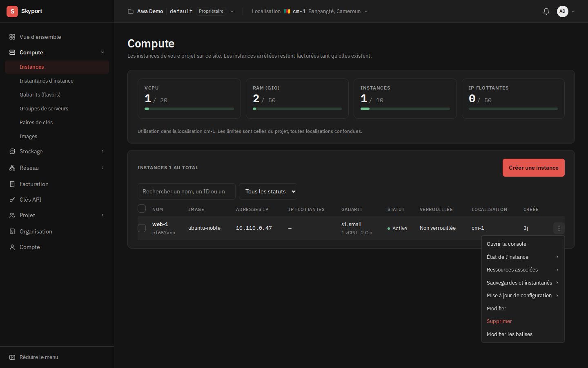Click the Organisation building icon
The width and height of the screenshot is (588, 368).
(x=12, y=231)
